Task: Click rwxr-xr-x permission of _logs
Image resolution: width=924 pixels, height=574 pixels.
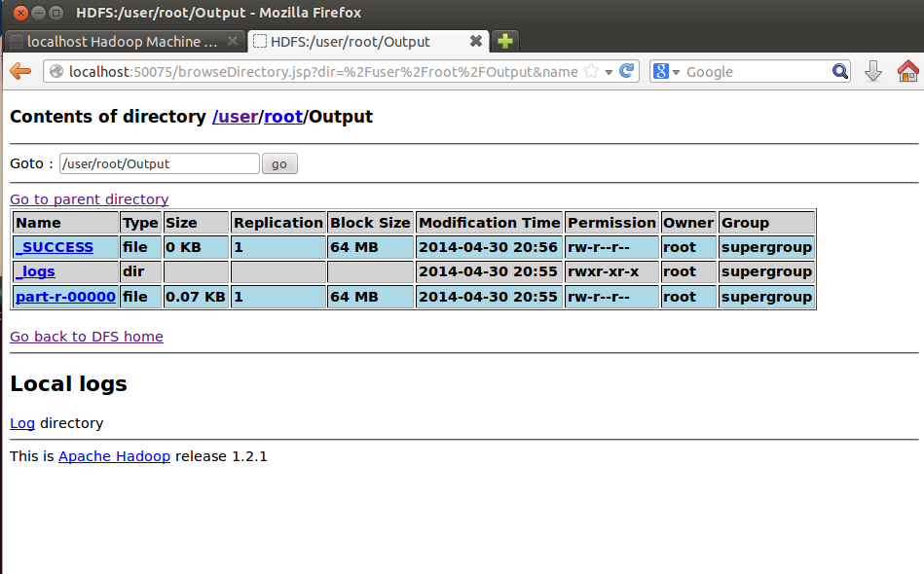Action: (611, 272)
